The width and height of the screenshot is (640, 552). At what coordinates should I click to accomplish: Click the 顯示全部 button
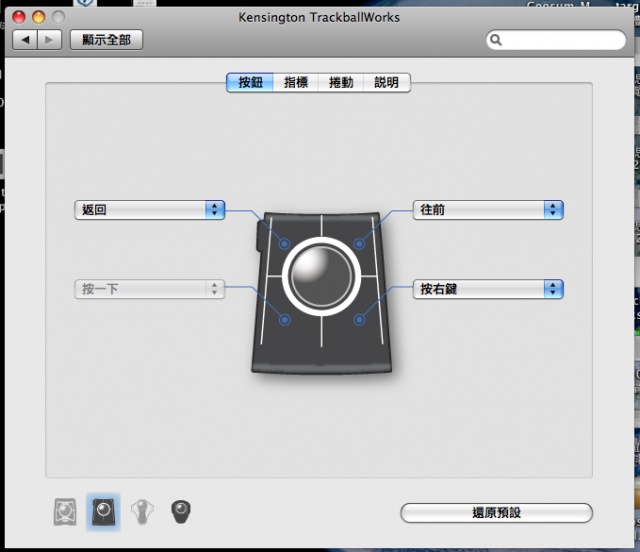107,40
